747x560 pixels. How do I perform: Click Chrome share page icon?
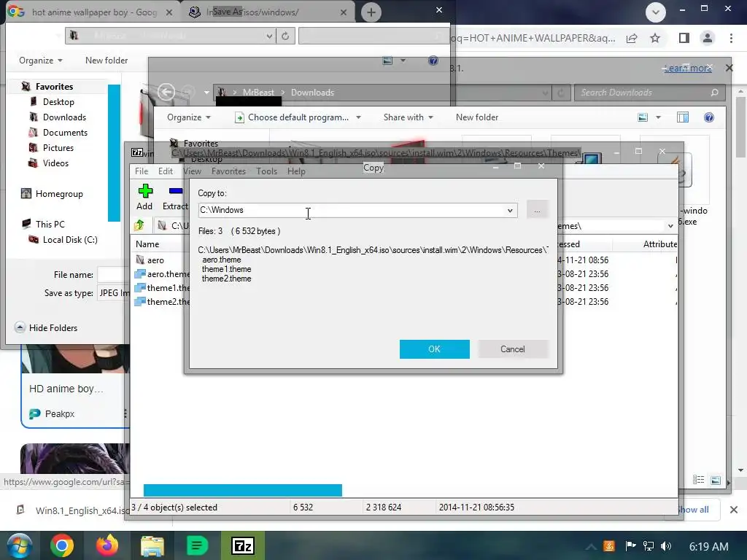pyautogui.click(x=632, y=38)
